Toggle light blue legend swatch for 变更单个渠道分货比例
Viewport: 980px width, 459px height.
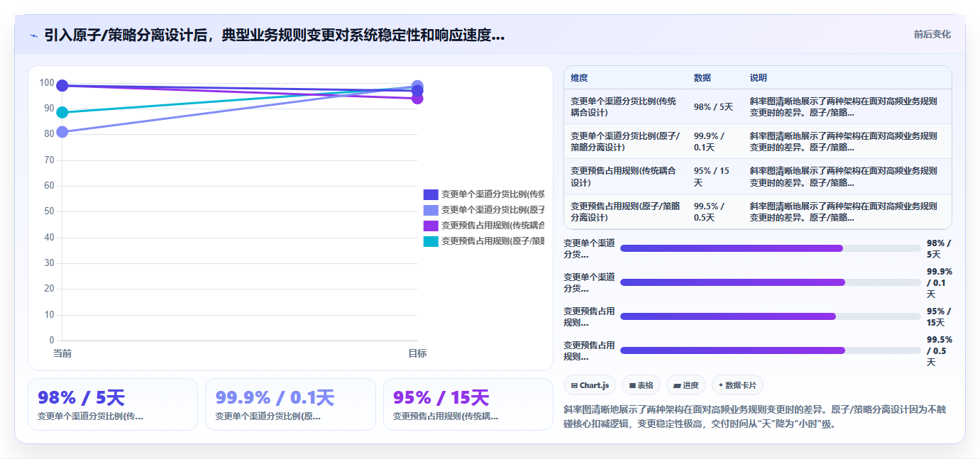pyautogui.click(x=431, y=210)
